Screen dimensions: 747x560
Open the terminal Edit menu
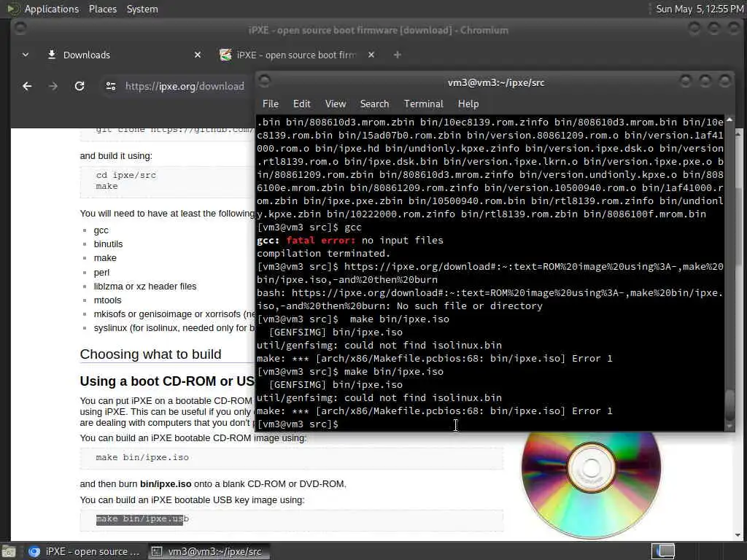pyautogui.click(x=301, y=104)
